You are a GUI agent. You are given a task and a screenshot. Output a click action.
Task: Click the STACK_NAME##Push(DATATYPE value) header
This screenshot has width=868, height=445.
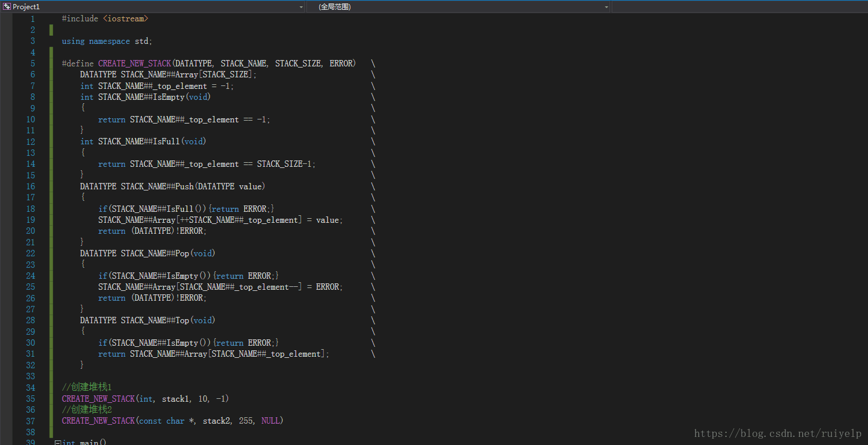173,186
